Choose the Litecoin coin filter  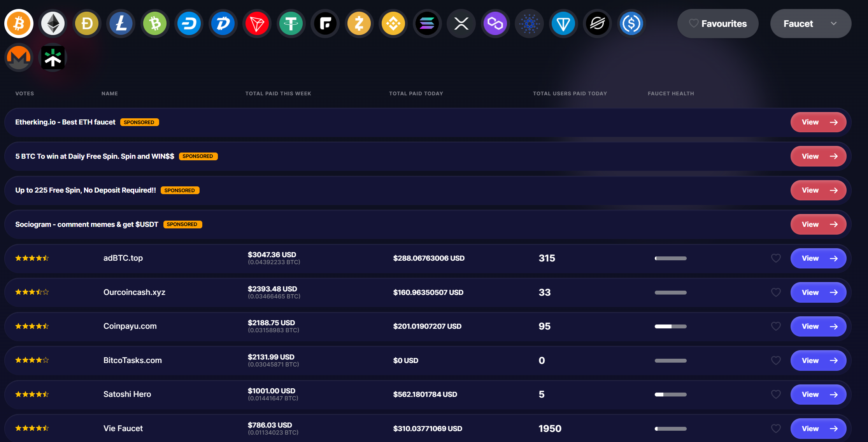121,24
